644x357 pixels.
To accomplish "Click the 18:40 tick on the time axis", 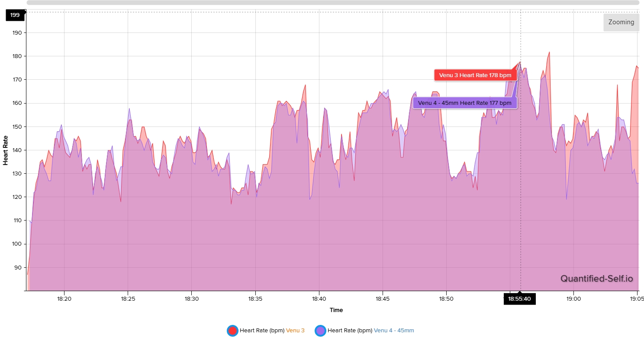I will 319,299.
